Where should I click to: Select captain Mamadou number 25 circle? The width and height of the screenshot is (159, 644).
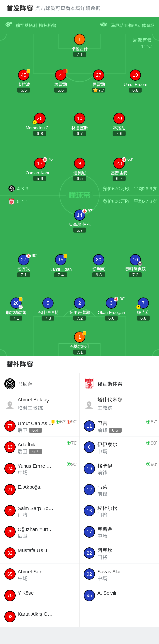tap(40, 118)
